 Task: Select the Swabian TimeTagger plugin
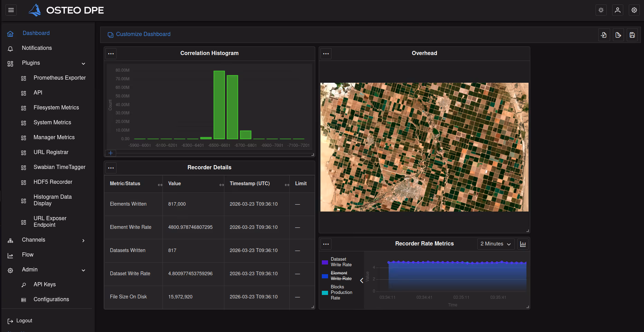point(59,167)
